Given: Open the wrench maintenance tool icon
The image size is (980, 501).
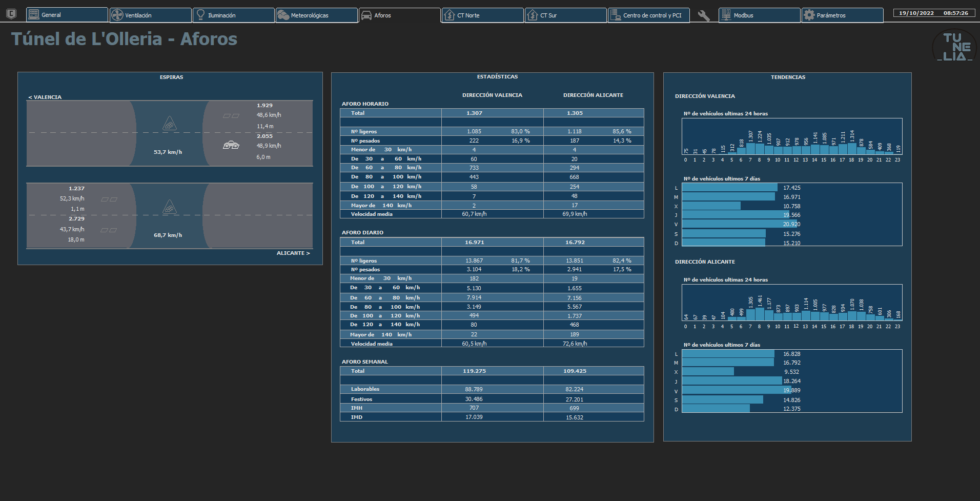Looking at the screenshot, I should click(x=704, y=15).
